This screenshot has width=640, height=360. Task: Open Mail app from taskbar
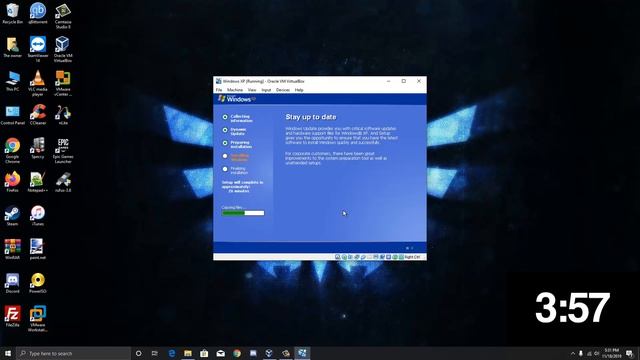220,353
